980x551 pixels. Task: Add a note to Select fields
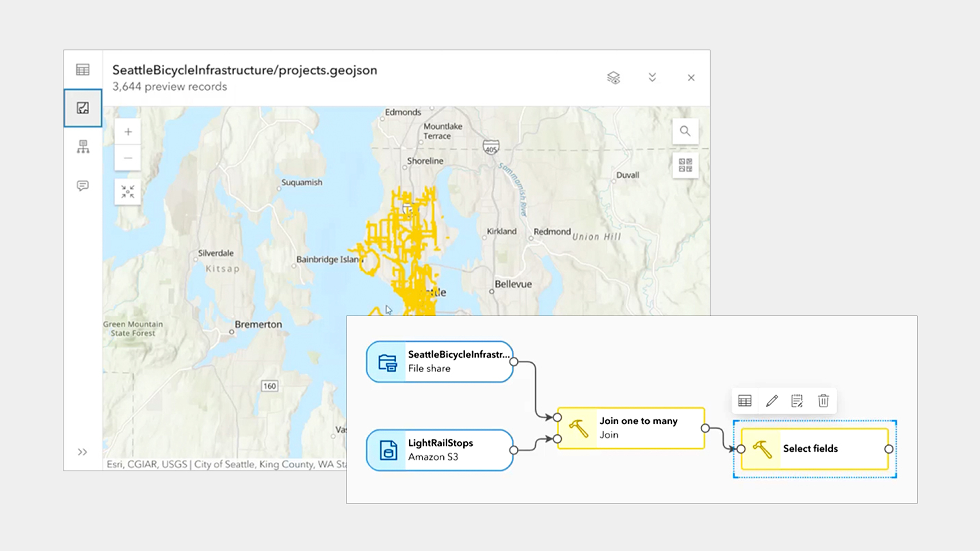tap(797, 400)
